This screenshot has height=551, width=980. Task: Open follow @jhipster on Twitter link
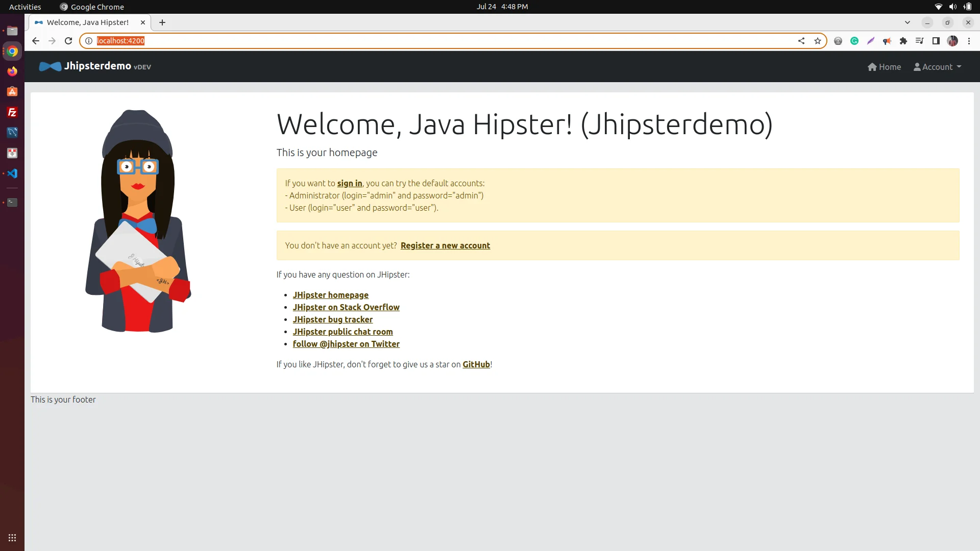(x=346, y=344)
